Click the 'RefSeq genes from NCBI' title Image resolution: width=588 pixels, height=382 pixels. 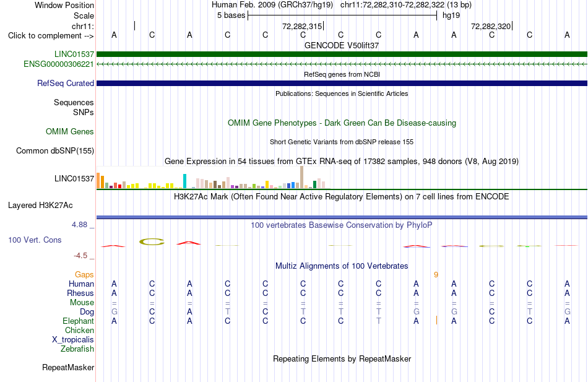(x=342, y=74)
